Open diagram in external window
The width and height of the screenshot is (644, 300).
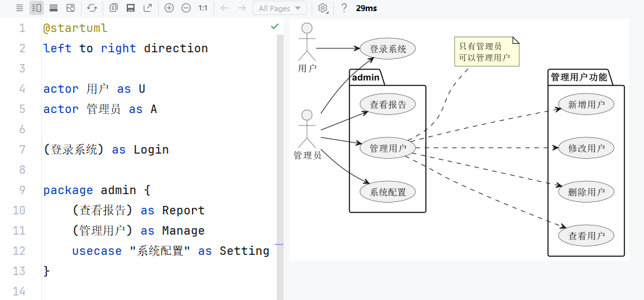click(x=148, y=8)
